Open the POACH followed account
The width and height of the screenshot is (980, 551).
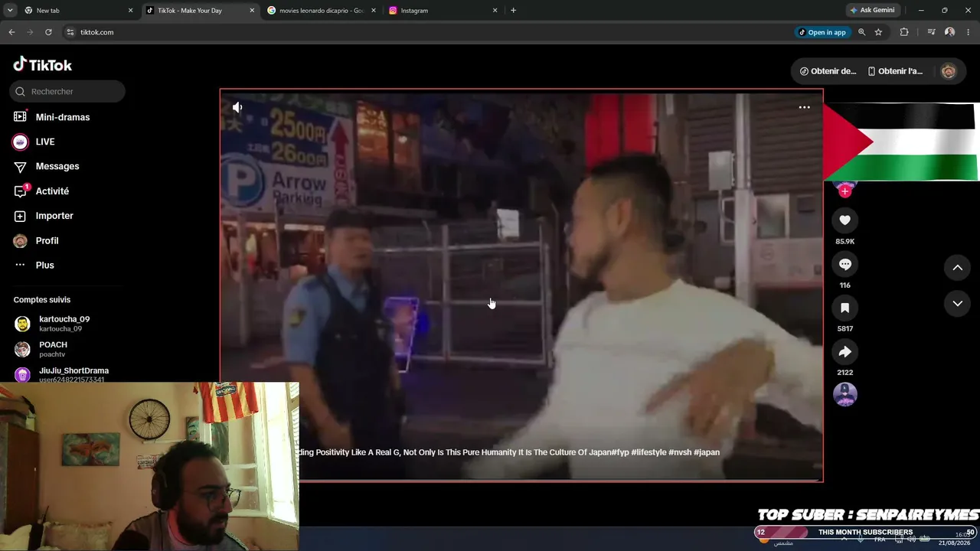point(53,349)
